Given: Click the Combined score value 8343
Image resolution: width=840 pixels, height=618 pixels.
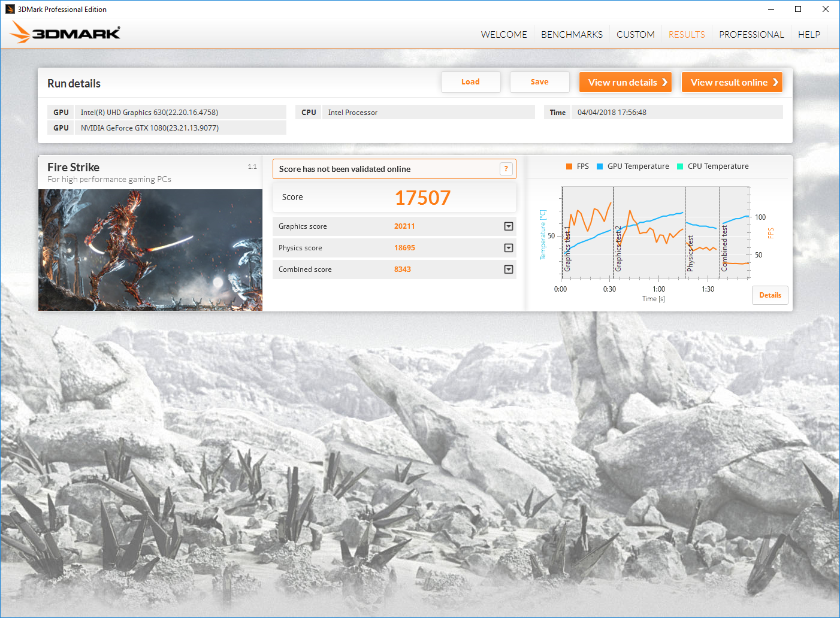Looking at the screenshot, I should click(x=403, y=269).
